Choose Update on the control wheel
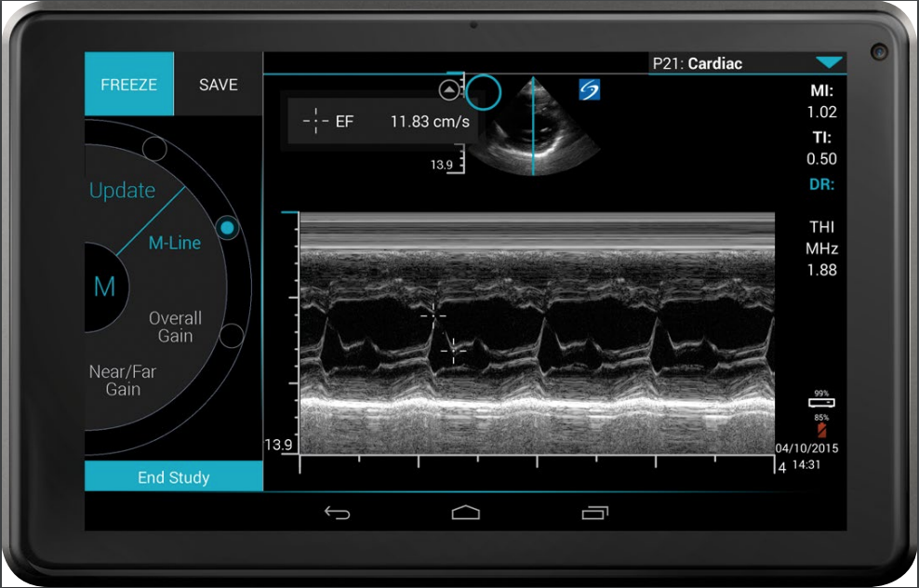 point(122,191)
